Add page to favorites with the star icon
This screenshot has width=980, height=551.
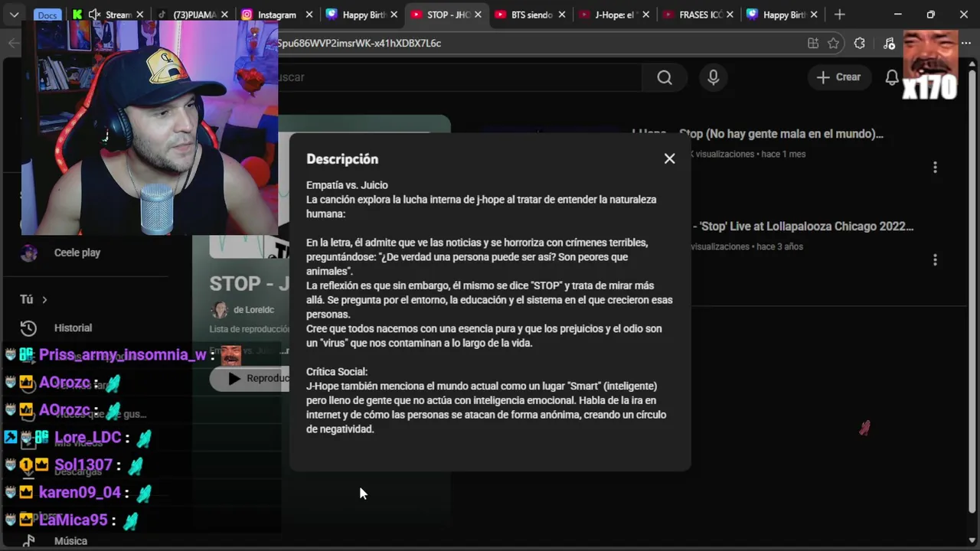click(834, 44)
